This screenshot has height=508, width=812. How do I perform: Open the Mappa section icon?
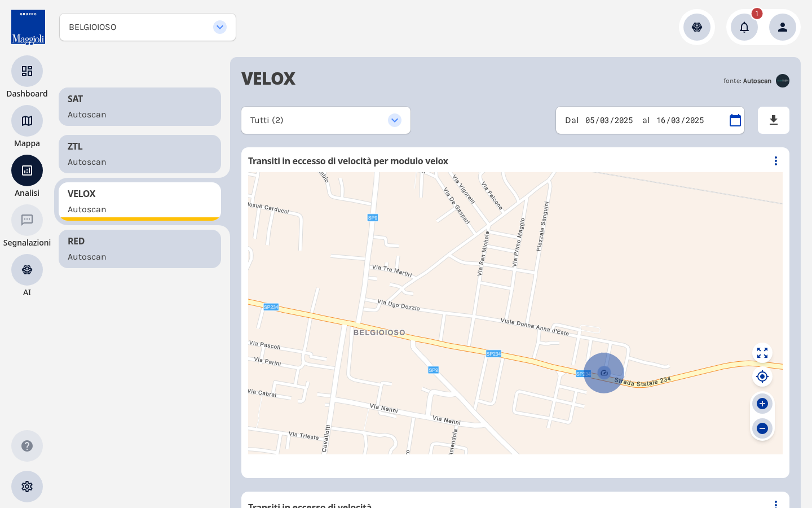27,121
